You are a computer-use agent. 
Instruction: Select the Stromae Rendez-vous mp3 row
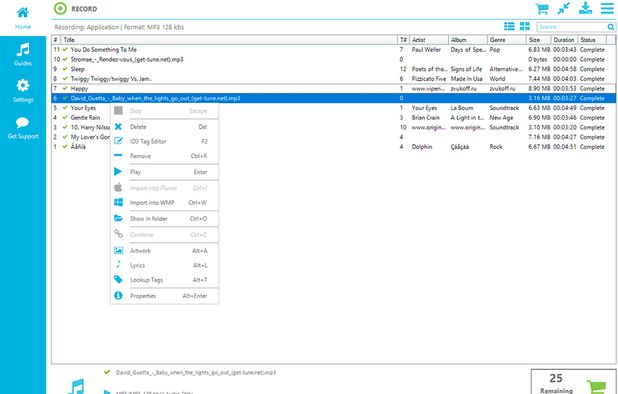(333, 59)
